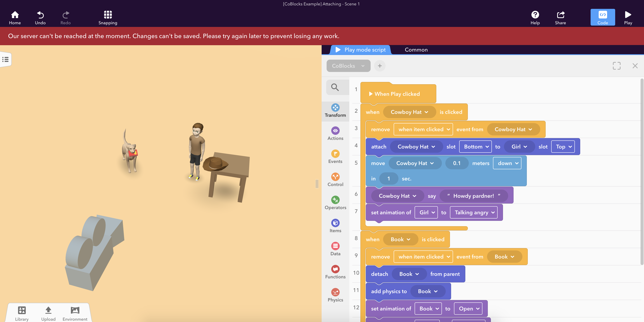Image resolution: width=644 pixels, height=322 pixels.
Task: Open Operators block category
Action: 335,203
